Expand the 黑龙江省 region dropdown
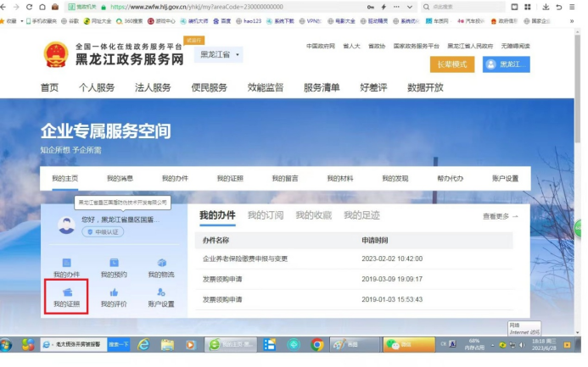This screenshot has width=588, height=367. 220,55
